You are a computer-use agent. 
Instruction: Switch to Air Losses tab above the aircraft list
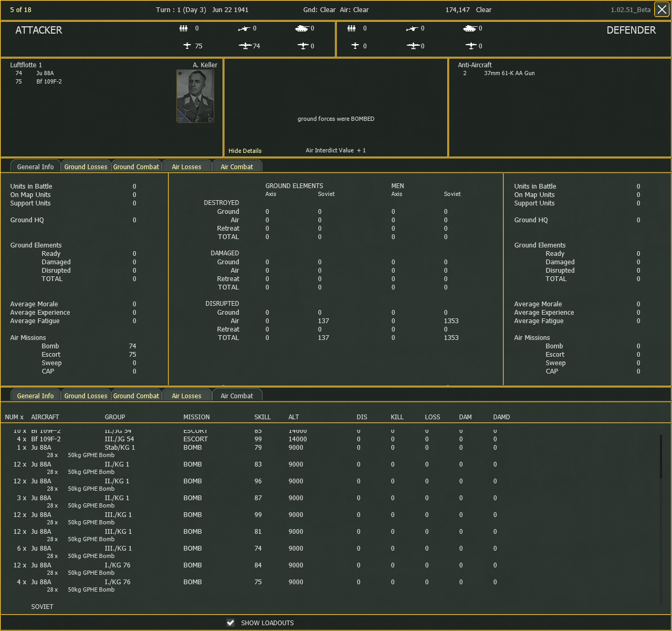(x=186, y=396)
